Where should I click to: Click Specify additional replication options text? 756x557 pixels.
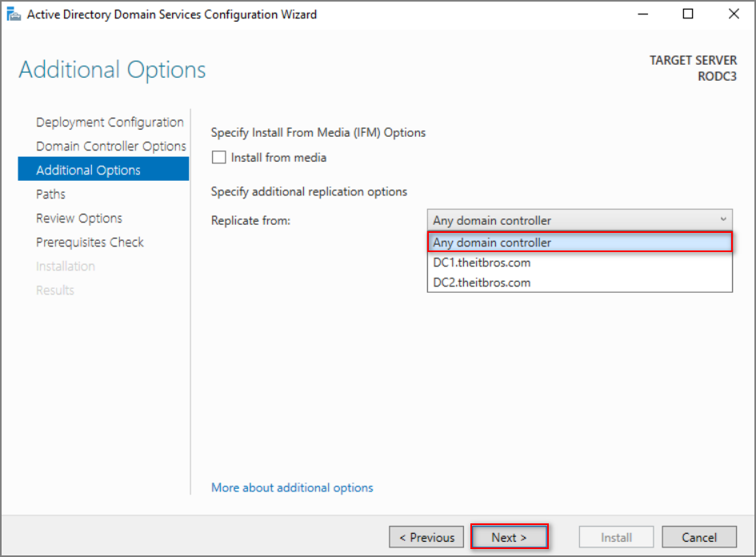click(309, 192)
